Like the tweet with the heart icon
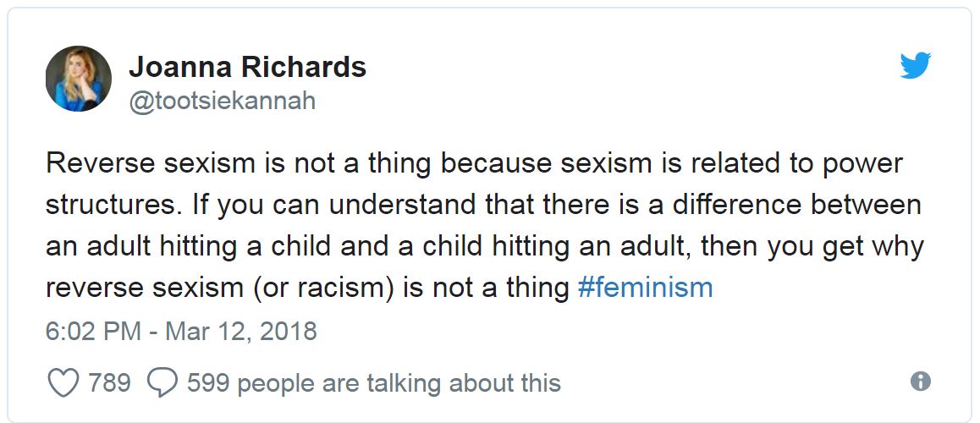 [x=63, y=382]
